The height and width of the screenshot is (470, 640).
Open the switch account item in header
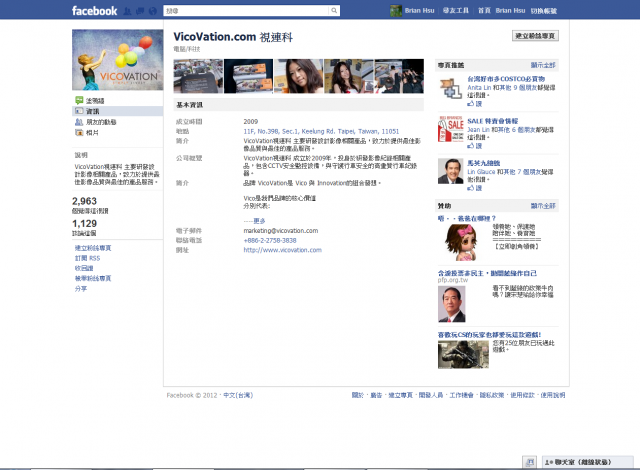pos(544,11)
